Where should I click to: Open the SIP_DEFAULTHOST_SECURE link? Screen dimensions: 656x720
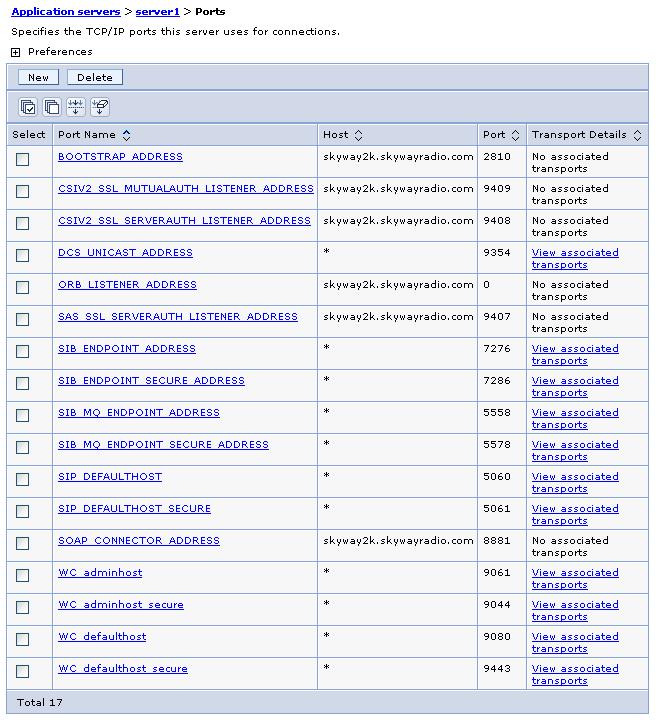[x=135, y=509]
